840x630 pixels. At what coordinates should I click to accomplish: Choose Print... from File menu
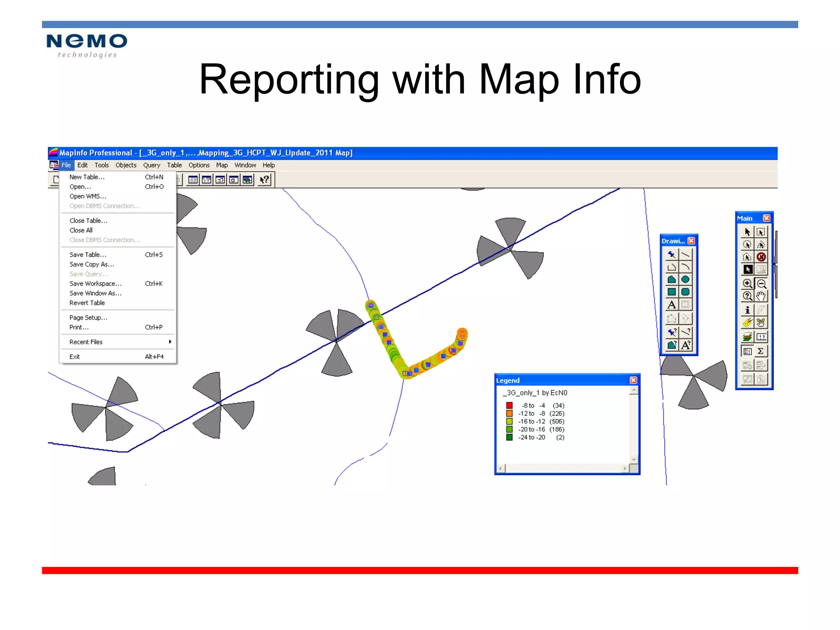pos(118,327)
